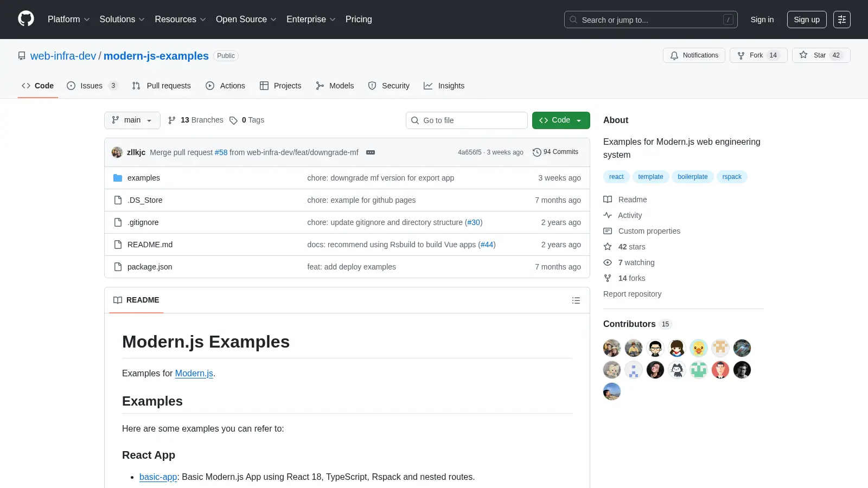Open the command palette icon in the header
The height and width of the screenshot is (488, 868).
[842, 20]
